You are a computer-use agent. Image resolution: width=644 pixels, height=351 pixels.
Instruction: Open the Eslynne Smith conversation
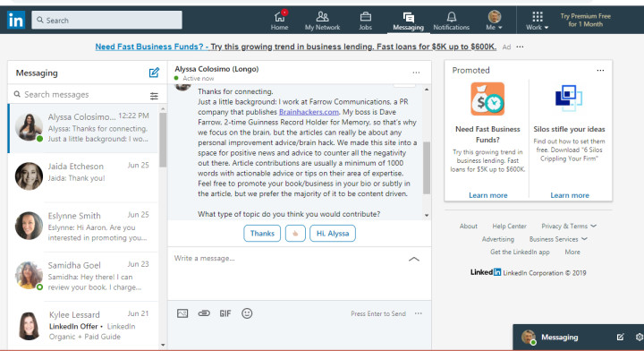(83, 227)
